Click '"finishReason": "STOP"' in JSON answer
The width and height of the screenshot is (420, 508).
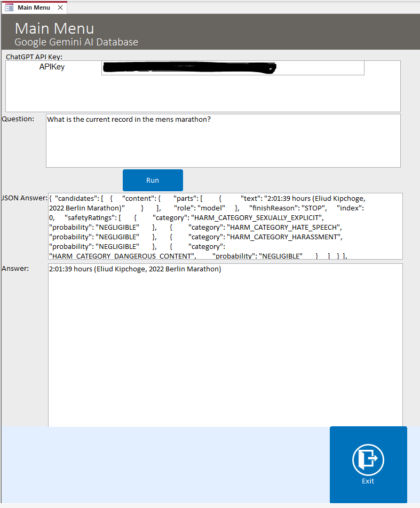click(288, 208)
